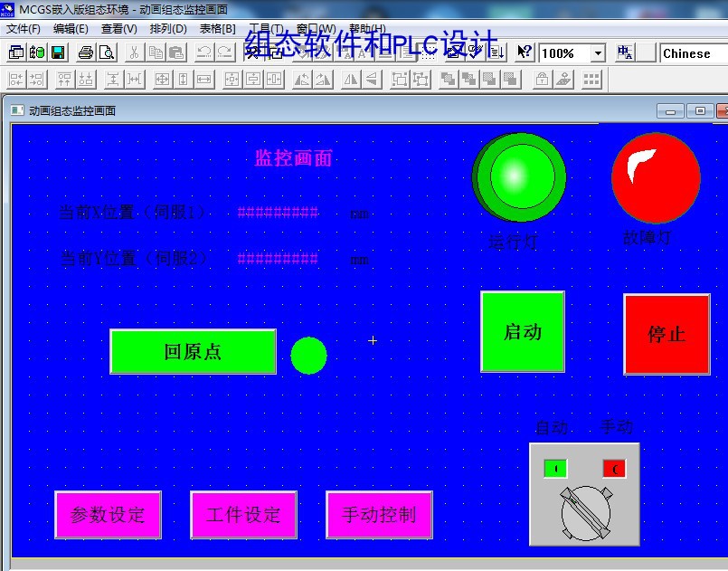Click the green 自动 indicator on switch
This screenshot has height=571, width=728.
tap(555, 469)
